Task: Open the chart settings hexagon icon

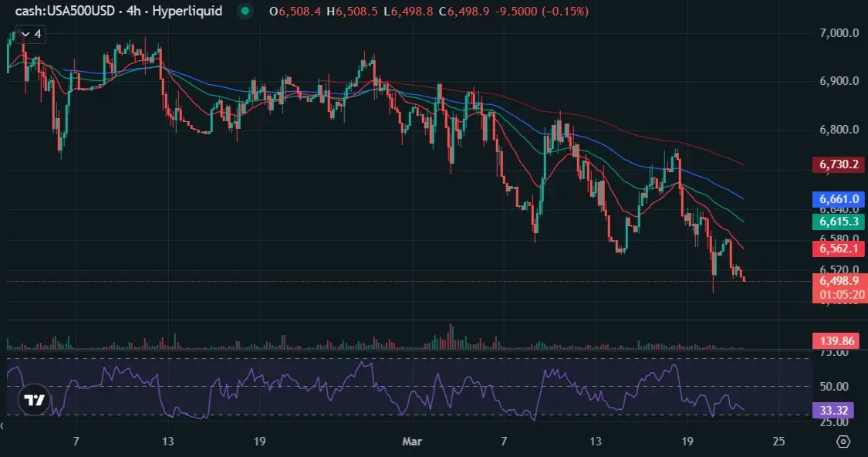Action: (x=843, y=442)
